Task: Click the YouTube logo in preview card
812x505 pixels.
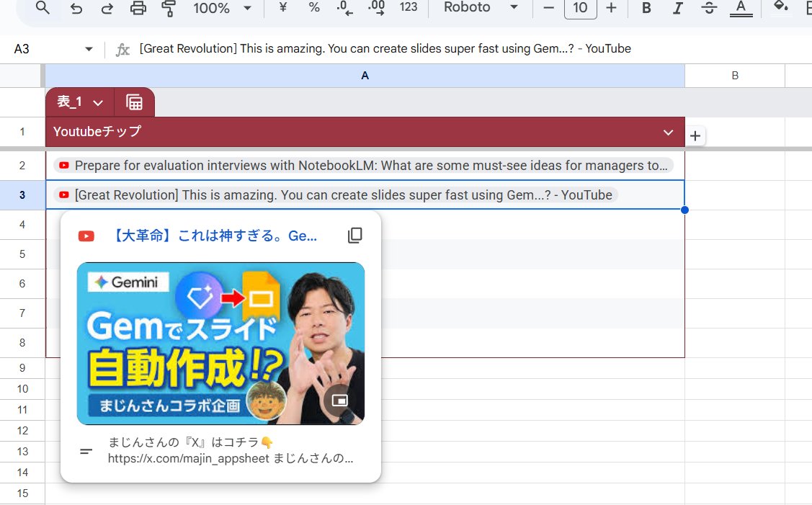Action: (x=86, y=237)
